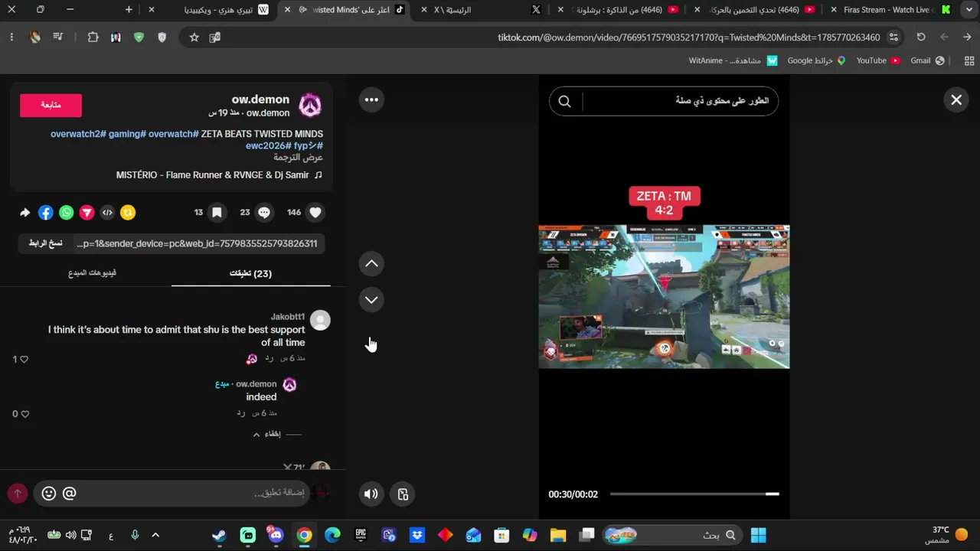Screen dimensions: 980x551
Task: Click the search magnifier in the video search bar
Action: [564, 101]
